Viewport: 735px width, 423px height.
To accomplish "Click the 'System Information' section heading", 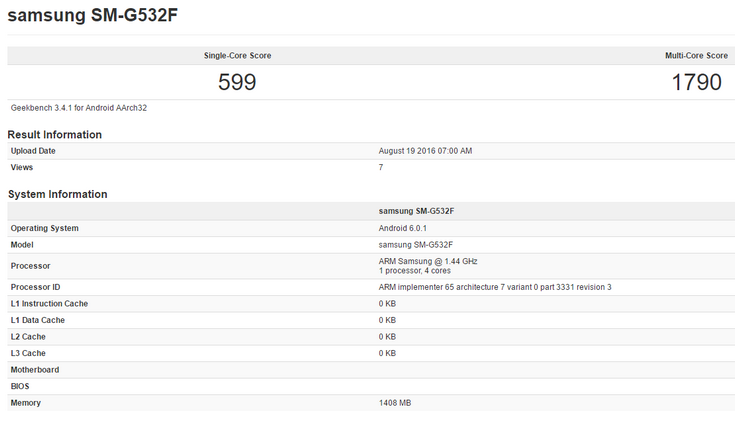I will (x=57, y=194).
